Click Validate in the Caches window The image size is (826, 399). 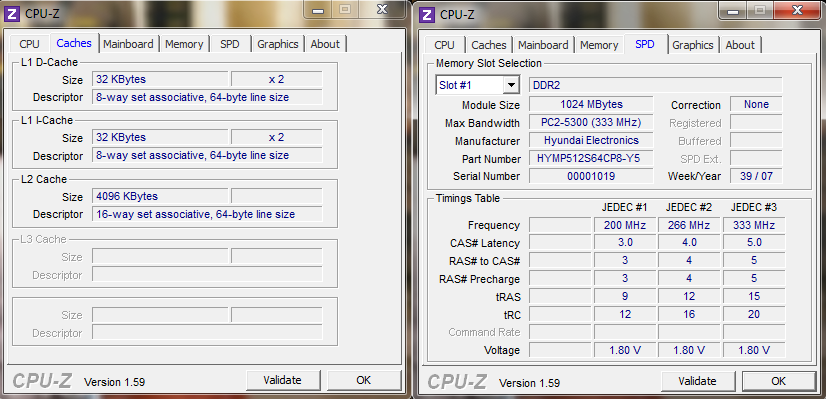pyautogui.click(x=283, y=380)
